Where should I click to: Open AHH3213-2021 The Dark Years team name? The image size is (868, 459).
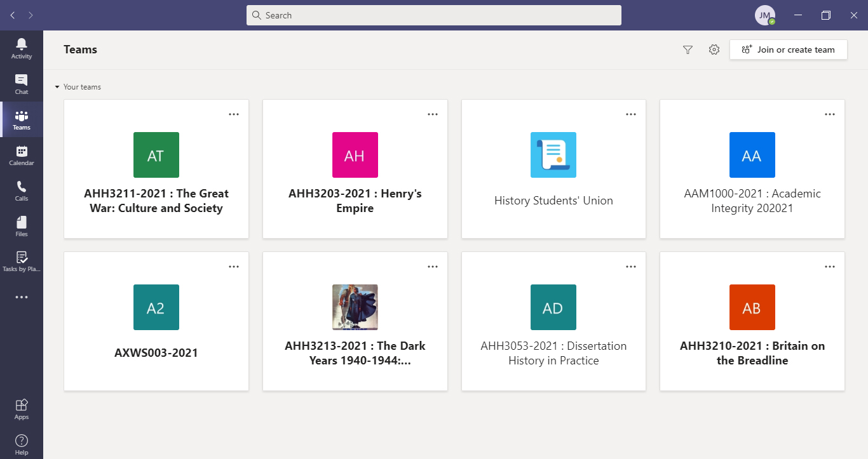coord(355,353)
